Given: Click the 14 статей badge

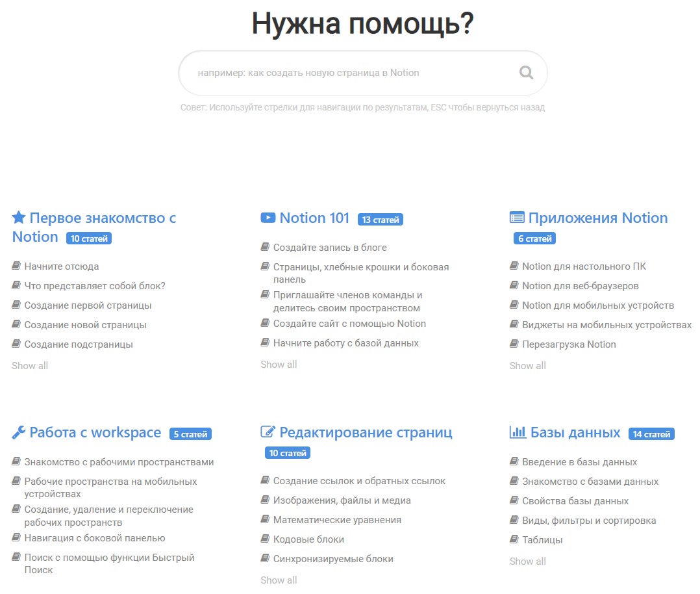Looking at the screenshot, I should click(652, 434).
